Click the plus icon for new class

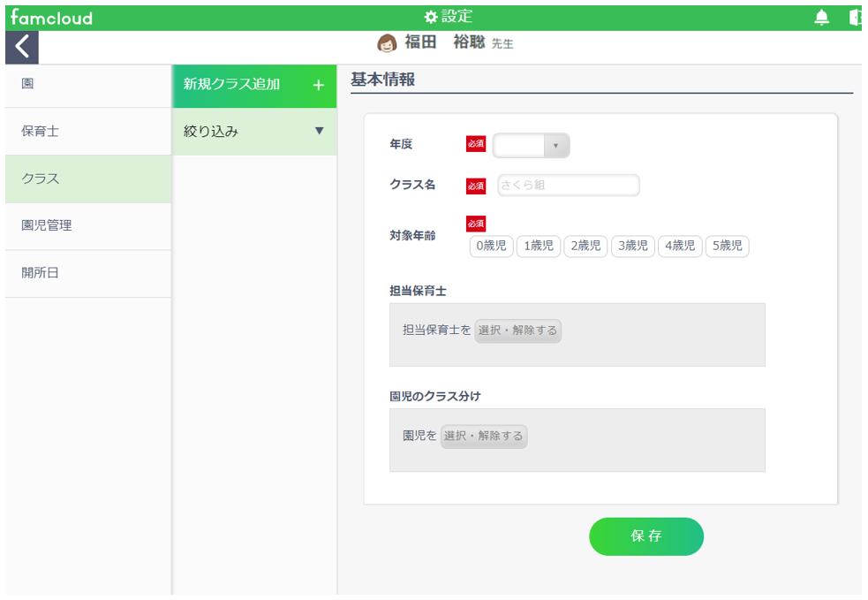coord(318,86)
